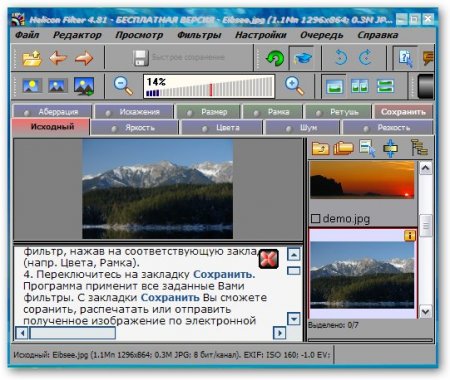Click thumbnail list scroll up arrow
Screen dimensions: 450x380
pos(425,168)
